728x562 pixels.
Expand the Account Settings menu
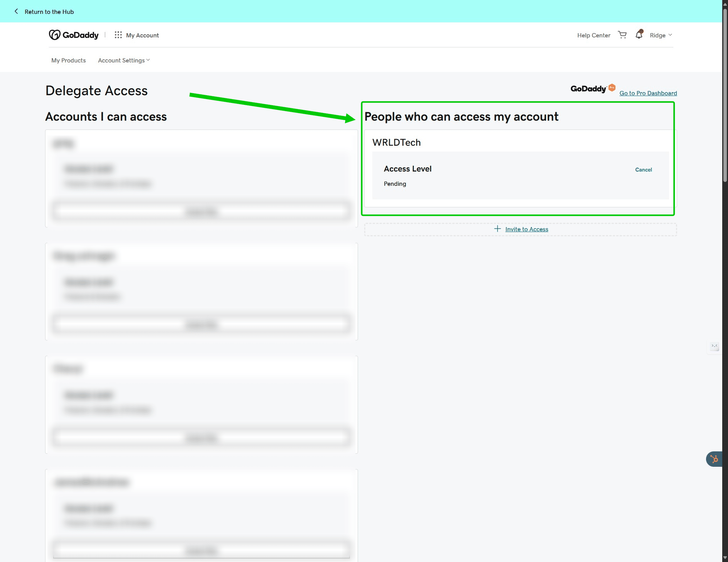[124, 61]
